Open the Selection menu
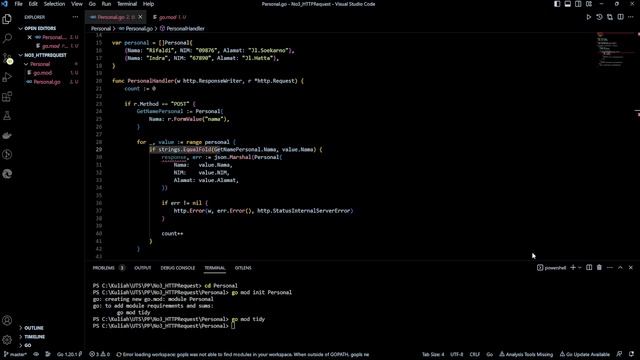 [54, 4]
